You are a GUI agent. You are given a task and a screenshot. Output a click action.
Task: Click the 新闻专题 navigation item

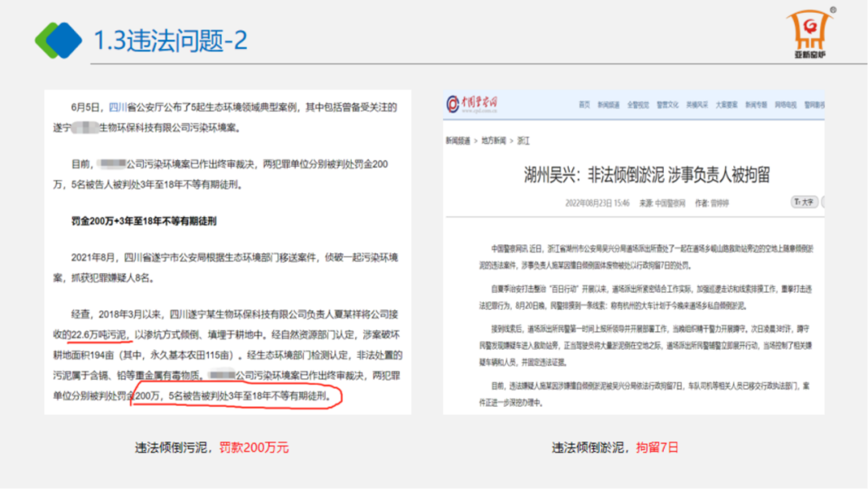pos(755,105)
